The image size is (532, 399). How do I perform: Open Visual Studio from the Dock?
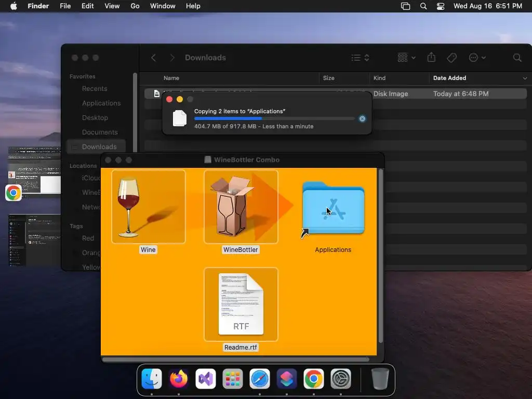point(206,379)
